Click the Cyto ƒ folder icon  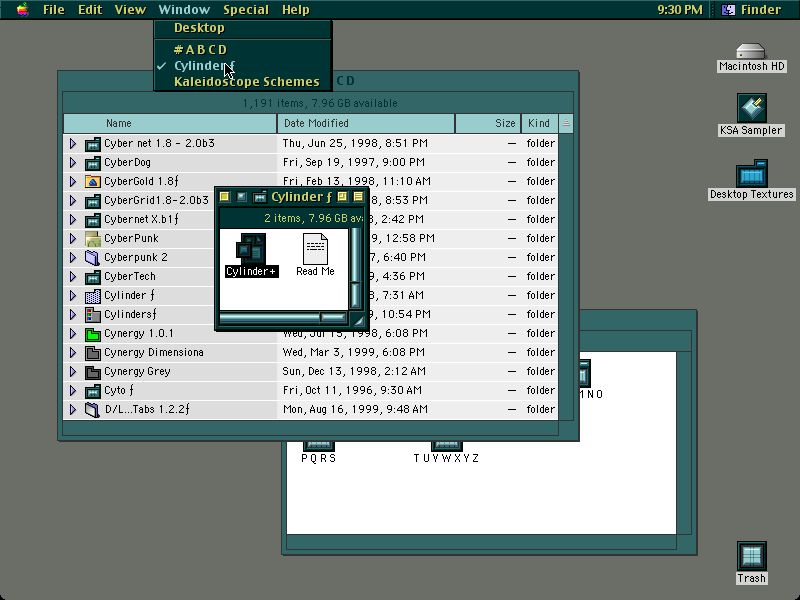pos(92,391)
